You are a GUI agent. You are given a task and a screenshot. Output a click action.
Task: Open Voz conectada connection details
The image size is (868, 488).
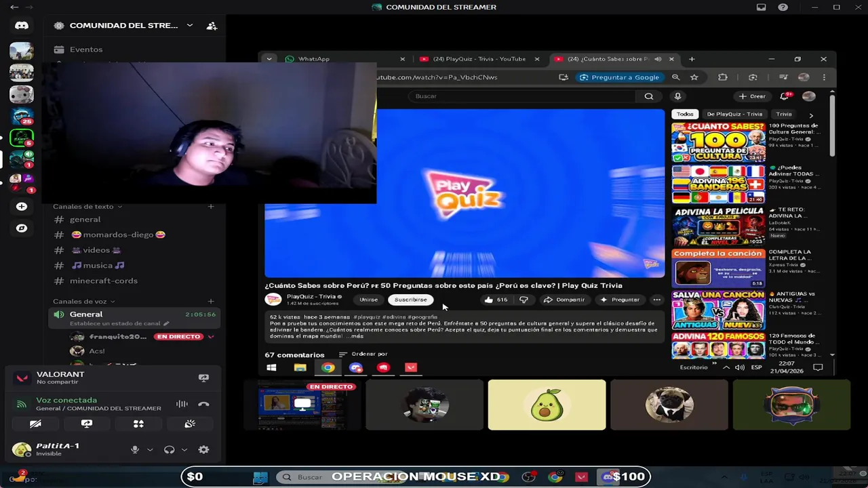tap(66, 401)
